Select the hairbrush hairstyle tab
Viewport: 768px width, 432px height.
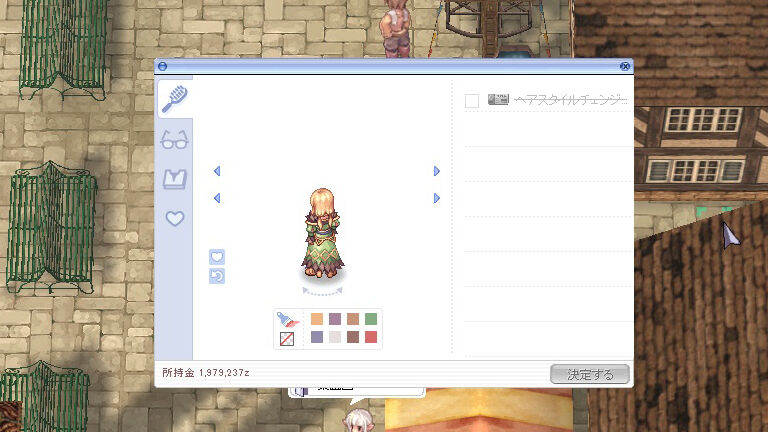(x=174, y=98)
